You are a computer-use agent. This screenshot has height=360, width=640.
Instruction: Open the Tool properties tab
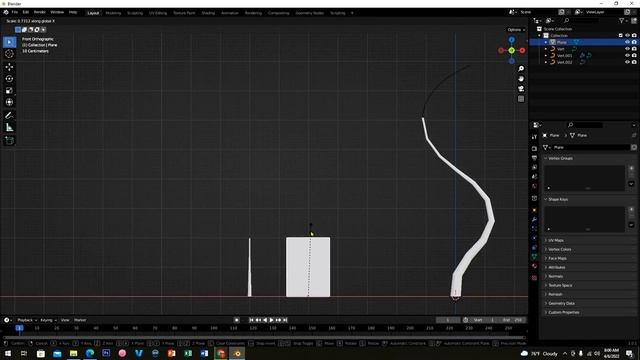pos(534,137)
